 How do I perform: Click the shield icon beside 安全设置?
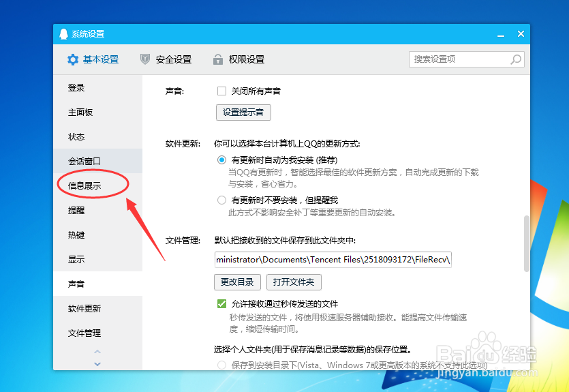(x=145, y=59)
